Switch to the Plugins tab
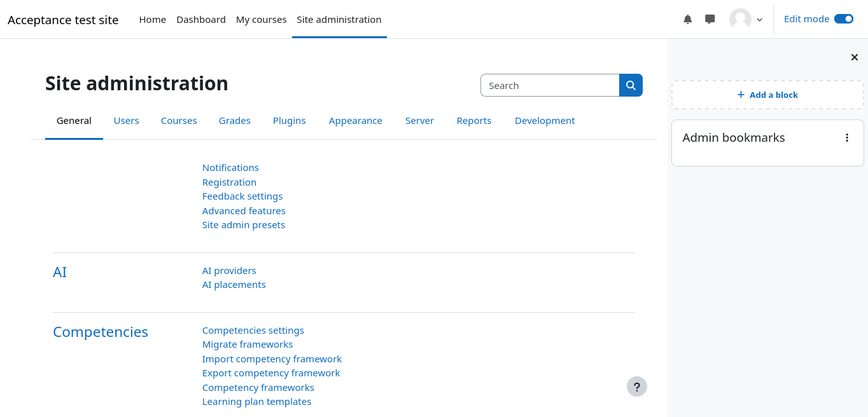Screen dimensions: 868x417 coord(289,121)
